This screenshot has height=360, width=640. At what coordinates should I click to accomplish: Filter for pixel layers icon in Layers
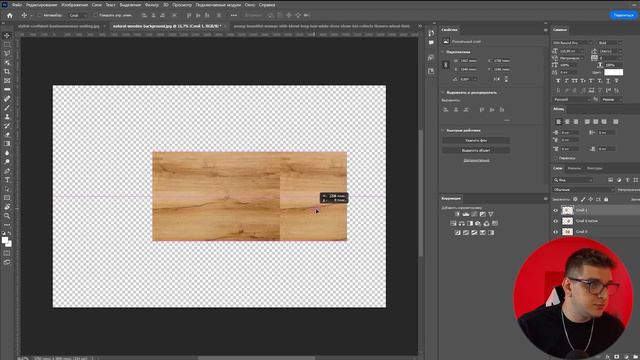(611, 180)
